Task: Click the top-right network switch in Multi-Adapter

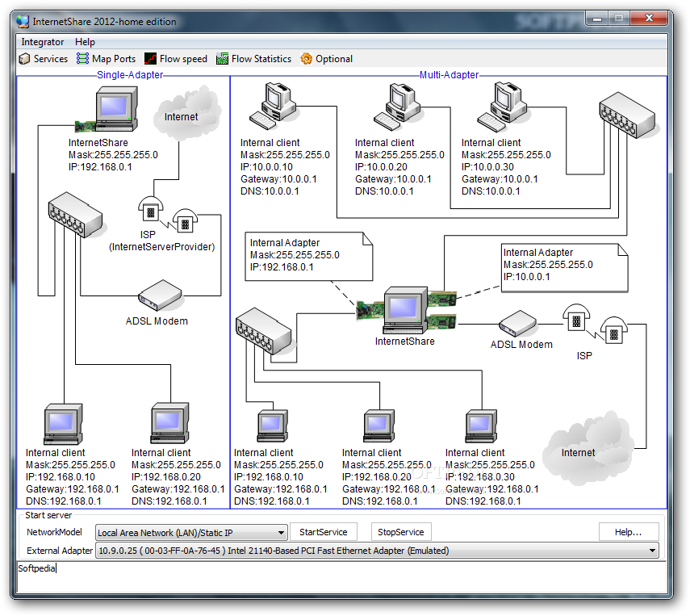Action: coord(627,115)
